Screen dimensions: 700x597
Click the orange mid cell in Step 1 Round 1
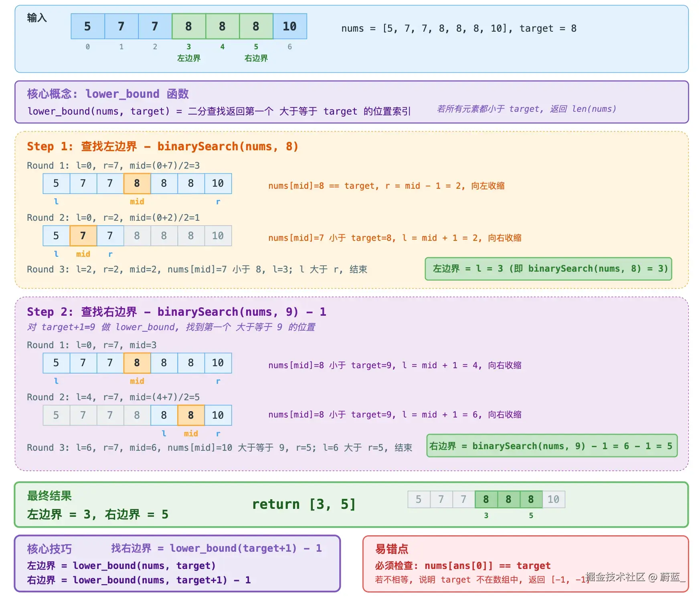(x=137, y=183)
